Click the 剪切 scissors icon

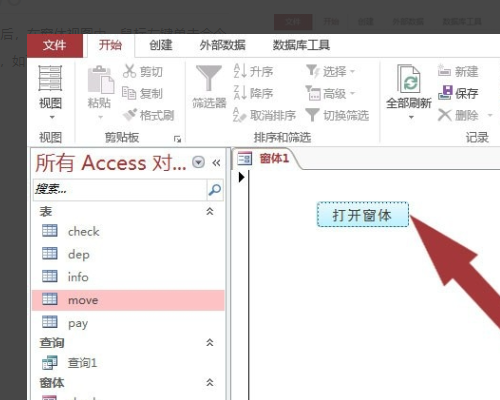click(129, 71)
